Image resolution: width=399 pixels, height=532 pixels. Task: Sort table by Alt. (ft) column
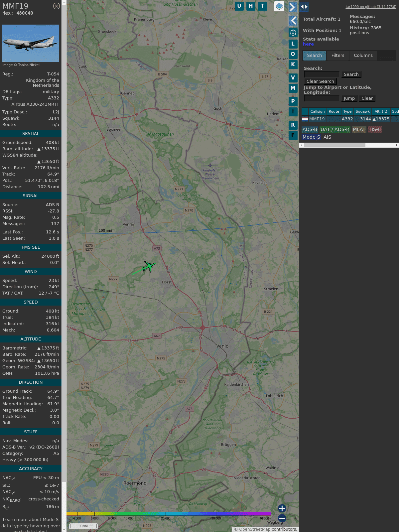pyautogui.click(x=381, y=112)
